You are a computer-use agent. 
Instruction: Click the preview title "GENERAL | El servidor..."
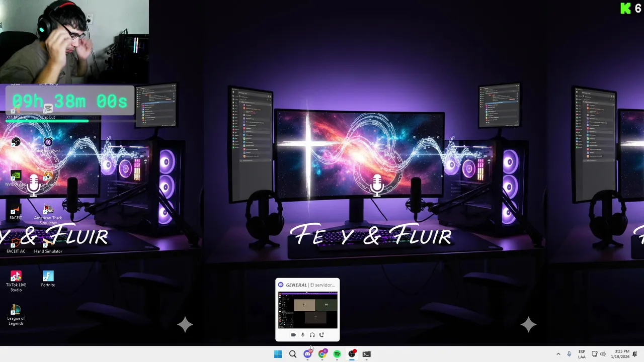[310, 285]
